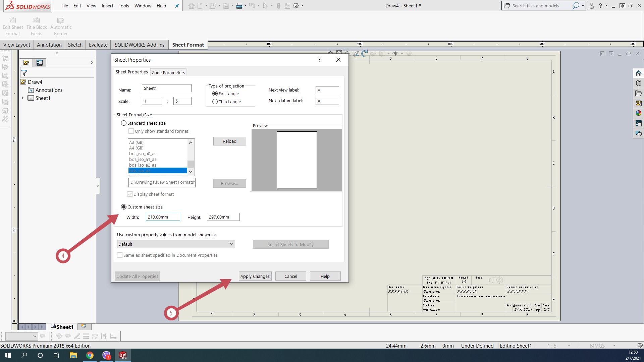
Task: Open the Options gear dropdown arrow
Action: point(302,6)
